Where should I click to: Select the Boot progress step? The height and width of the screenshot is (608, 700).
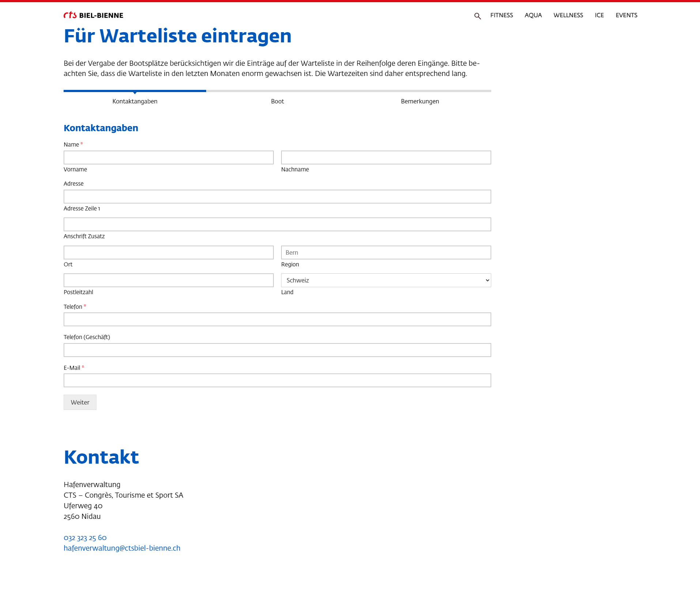277,101
